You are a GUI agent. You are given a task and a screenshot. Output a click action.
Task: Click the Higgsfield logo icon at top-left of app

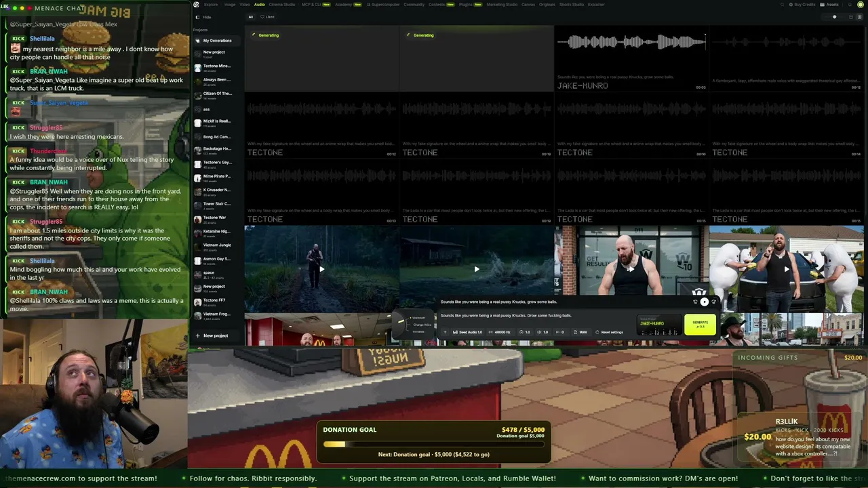pyautogui.click(x=196, y=5)
